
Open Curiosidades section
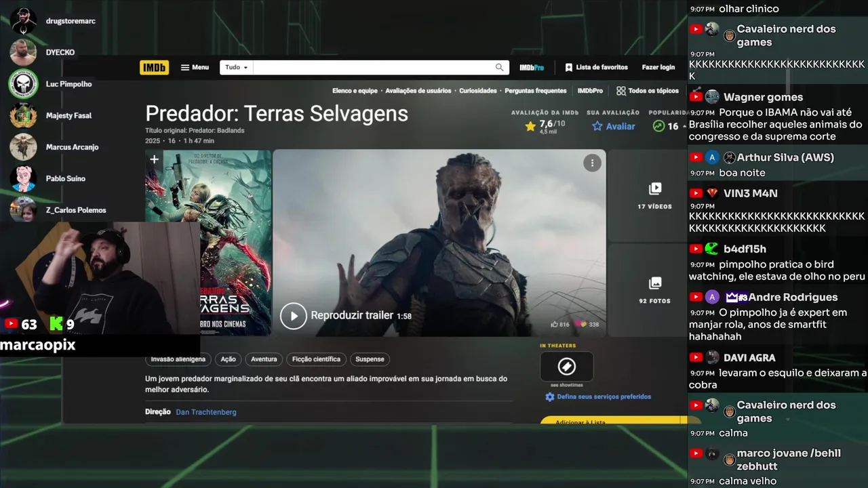click(478, 91)
